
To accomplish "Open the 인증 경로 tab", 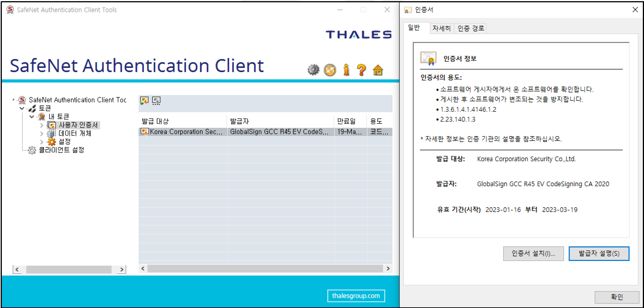I will (x=470, y=28).
